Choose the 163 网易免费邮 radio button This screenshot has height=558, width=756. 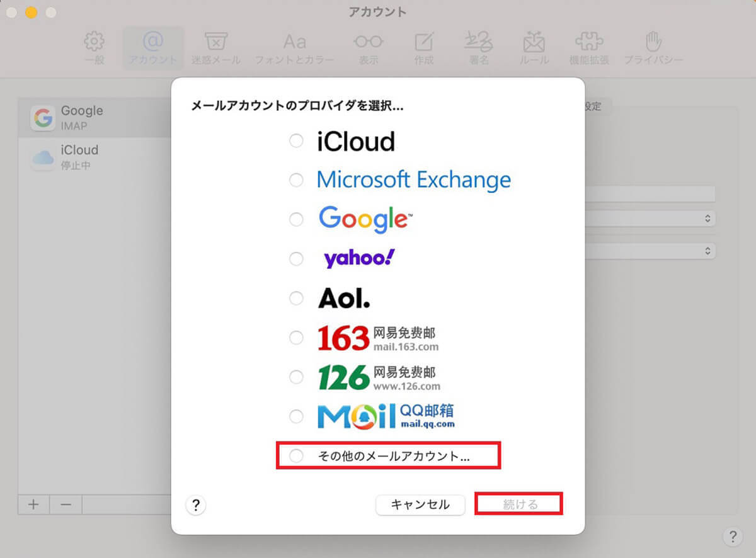point(296,338)
